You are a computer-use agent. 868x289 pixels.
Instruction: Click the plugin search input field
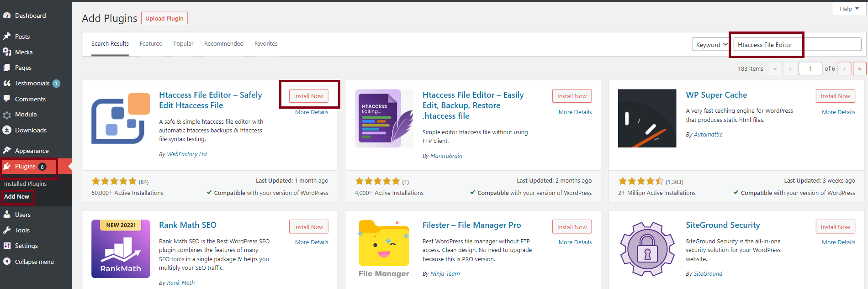coord(797,45)
